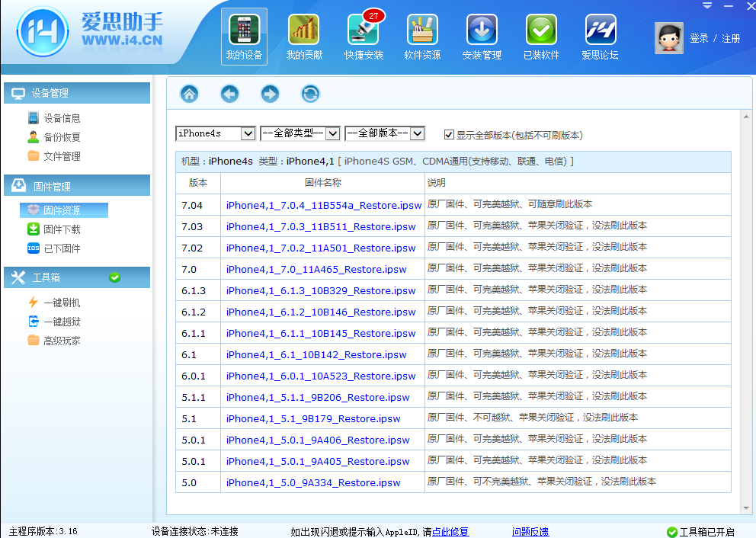The width and height of the screenshot is (756, 538).
Task: Click the 注册 register link
Action: (x=731, y=38)
